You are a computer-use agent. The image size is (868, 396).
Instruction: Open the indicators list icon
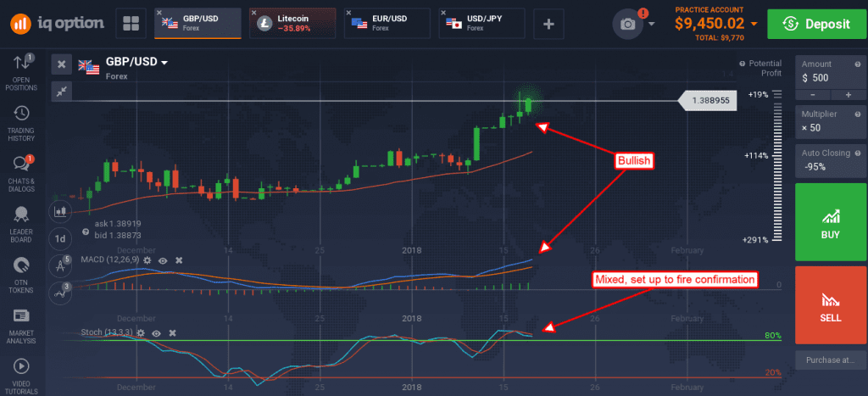[x=60, y=293]
